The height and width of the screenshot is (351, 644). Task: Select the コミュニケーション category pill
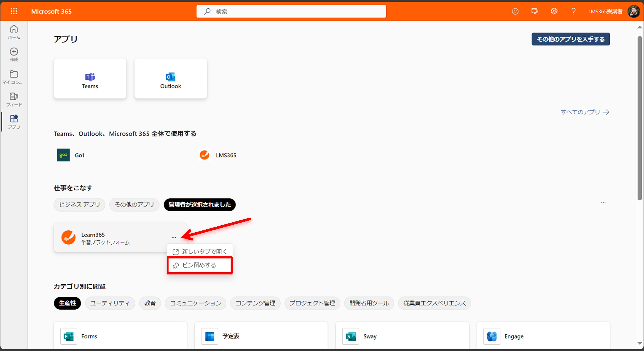click(196, 303)
